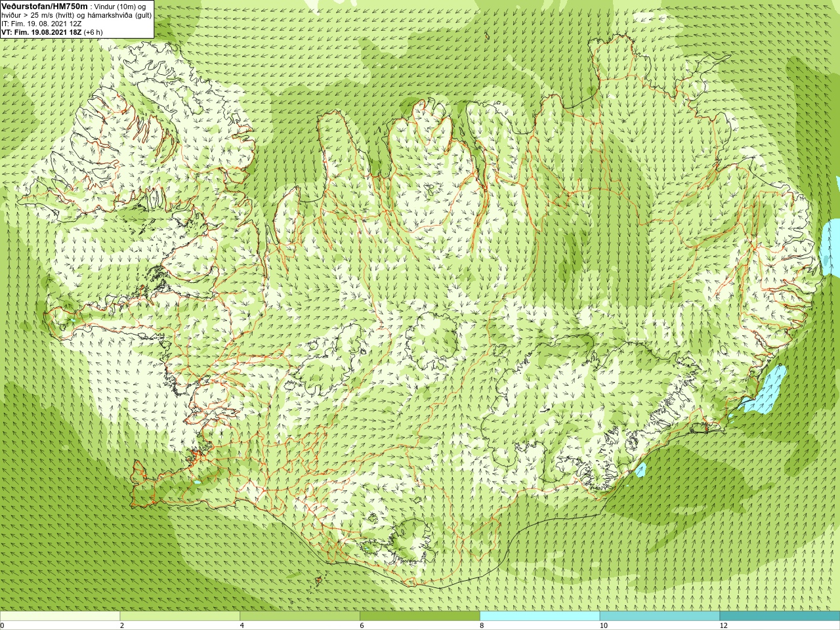Click the "Vindur (10m) og" description text
Screen dimensions: 840x630
pyautogui.click(x=120, y=7)
